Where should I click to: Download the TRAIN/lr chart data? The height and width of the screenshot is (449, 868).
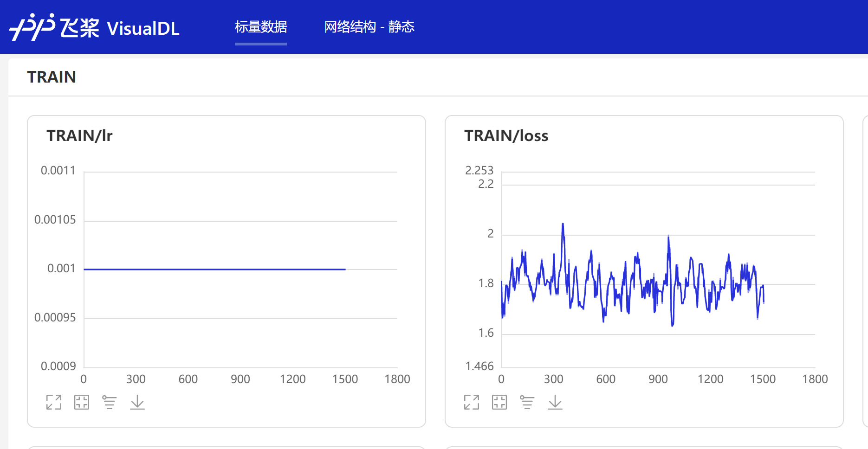(x=137, y=402)
